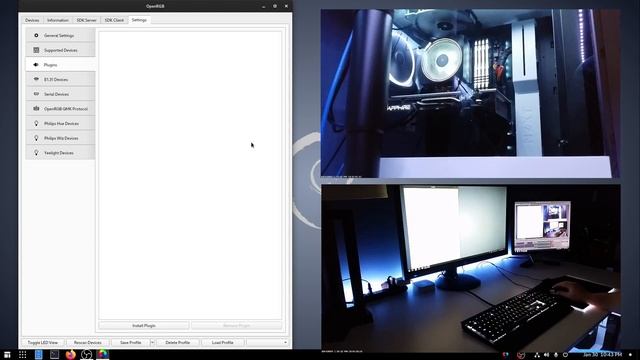Switch to the Devices tab
This screenshot has height=360, width=640.
[32, 20]
